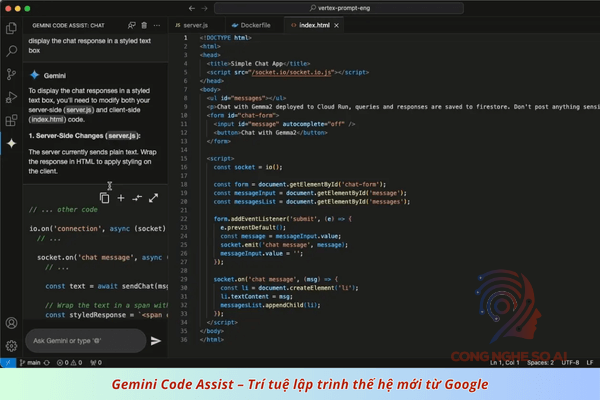600x400 pixels.
Task: Synchronize changes icon in status bar
Action: 47,362
